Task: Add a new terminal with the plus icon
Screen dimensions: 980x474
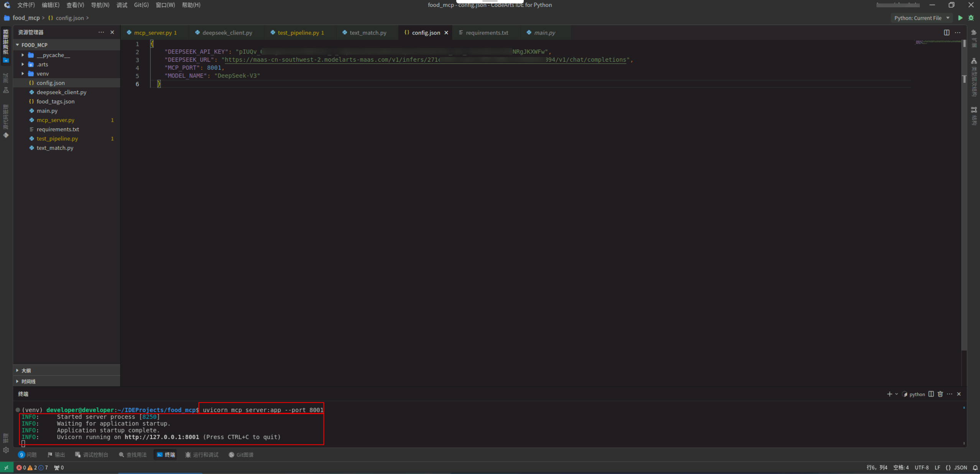Action: point(889,394)
